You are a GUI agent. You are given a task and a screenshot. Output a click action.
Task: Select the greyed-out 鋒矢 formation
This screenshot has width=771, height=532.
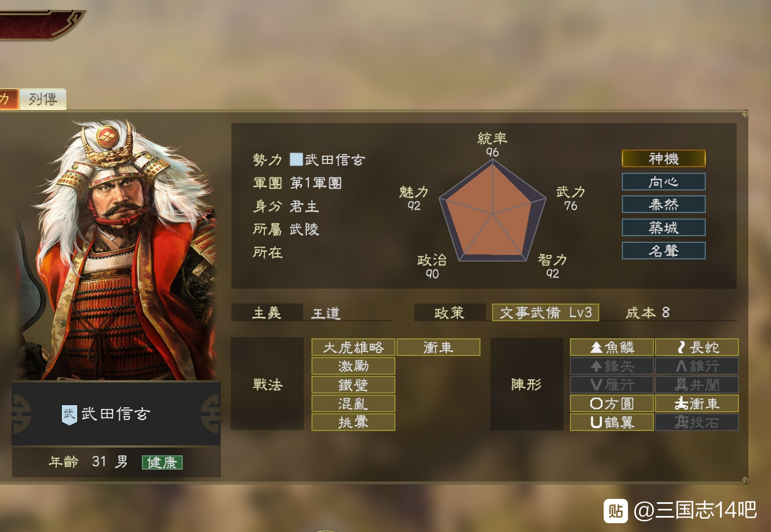point(612,366)
